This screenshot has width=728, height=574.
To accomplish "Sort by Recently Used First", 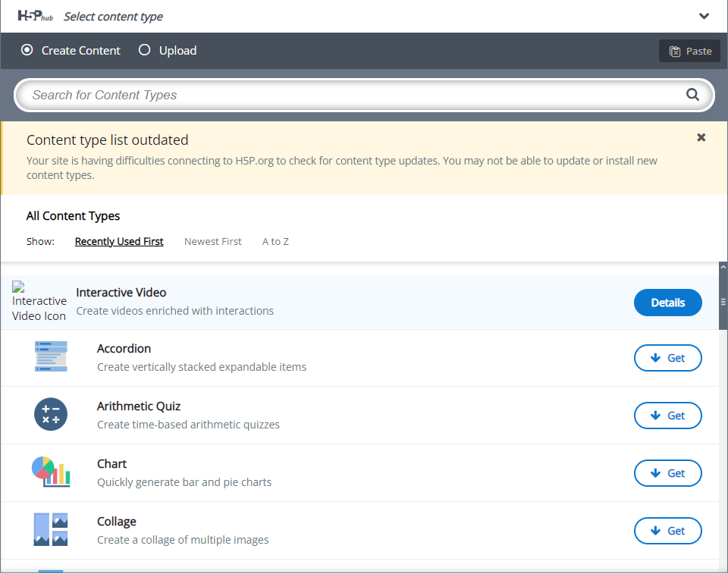I will [119, 241].
